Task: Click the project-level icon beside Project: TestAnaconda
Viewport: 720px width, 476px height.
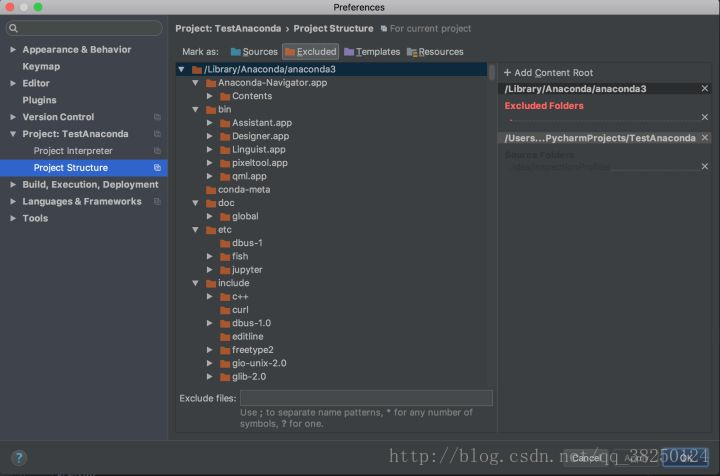Action: pos(157,134)
